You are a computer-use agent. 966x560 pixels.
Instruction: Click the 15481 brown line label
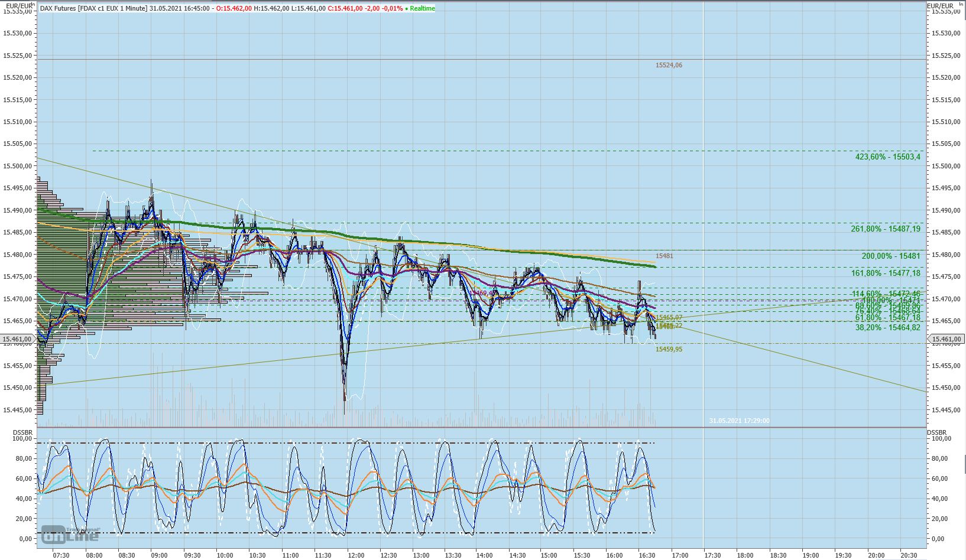[664, 256]
